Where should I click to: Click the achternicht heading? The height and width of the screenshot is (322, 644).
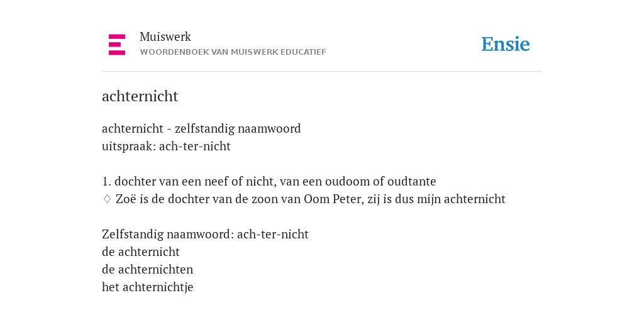click(x=140, y=96)
